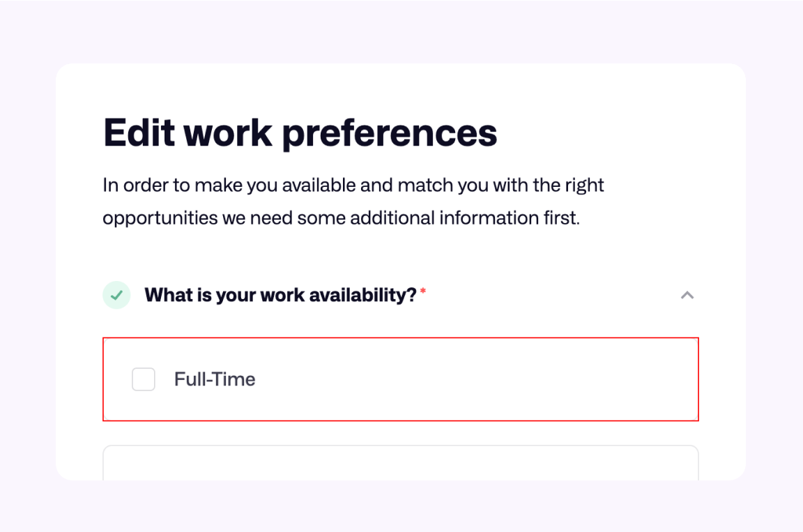
Task: Click the red-bordered Full-Time selection card
Action: pos(401,379)
